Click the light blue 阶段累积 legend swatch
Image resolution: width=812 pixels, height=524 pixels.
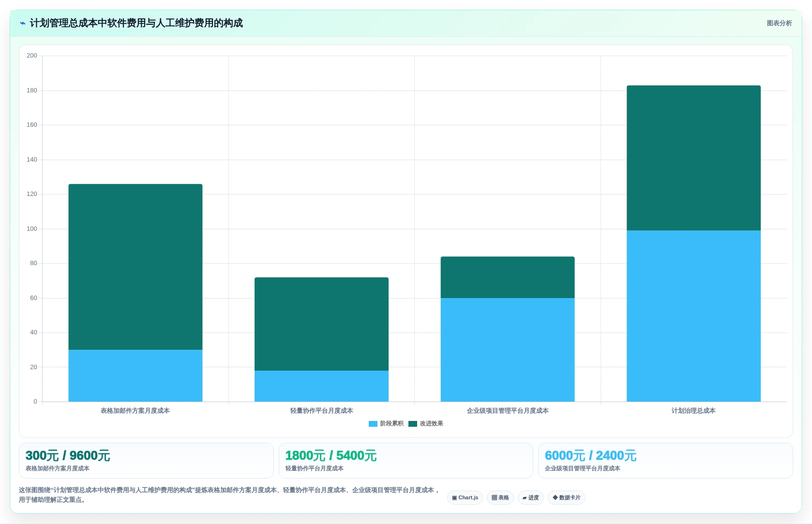(373, 424)
